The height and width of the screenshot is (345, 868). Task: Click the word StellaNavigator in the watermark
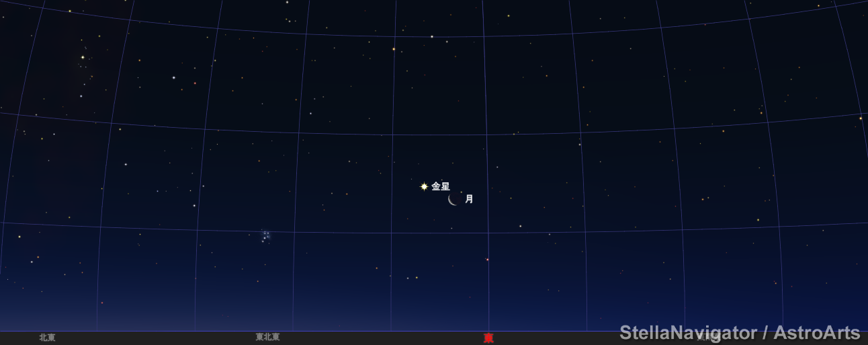pyautogui.click(x=684, y=333)
